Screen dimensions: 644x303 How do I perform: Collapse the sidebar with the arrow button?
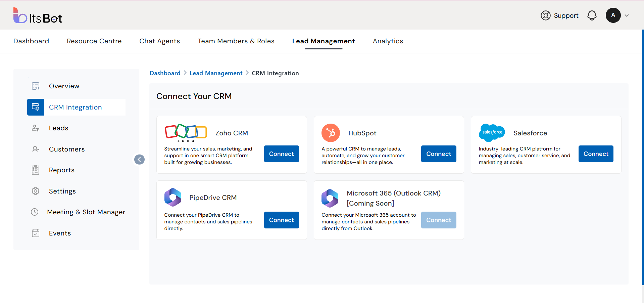139,160
